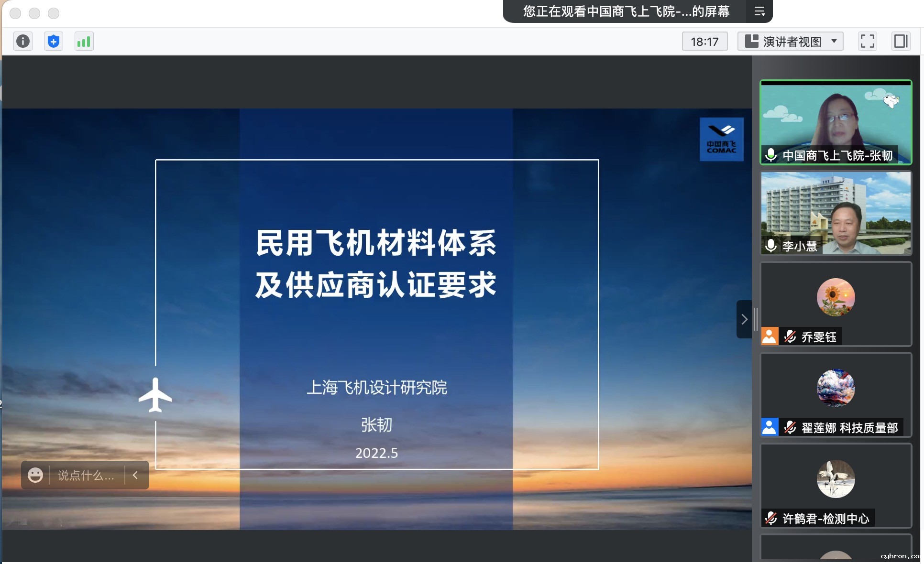Image resolution: width=924 pixels, height=564 pixels.
Task: Click the blue security shield icon
Action: coord(54,41)
